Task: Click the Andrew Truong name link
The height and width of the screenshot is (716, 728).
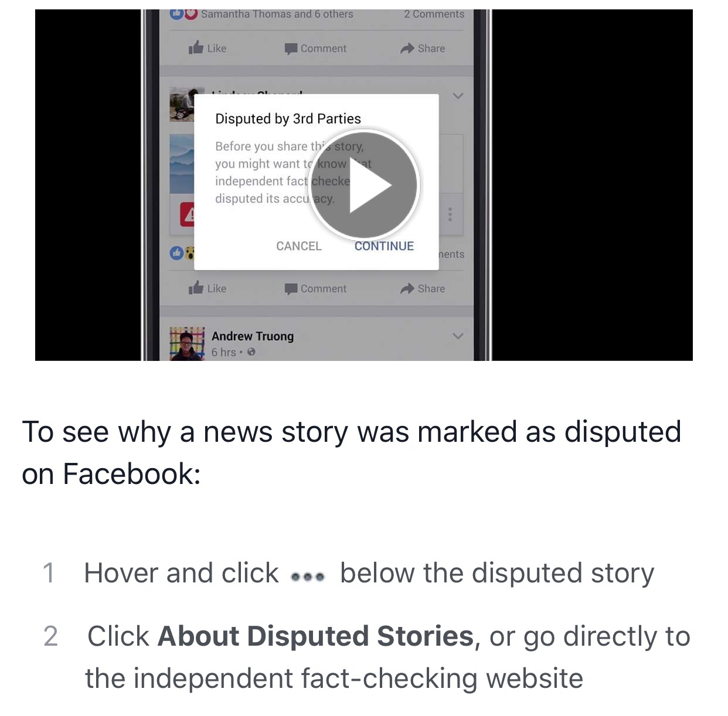Action: [253, 336]
